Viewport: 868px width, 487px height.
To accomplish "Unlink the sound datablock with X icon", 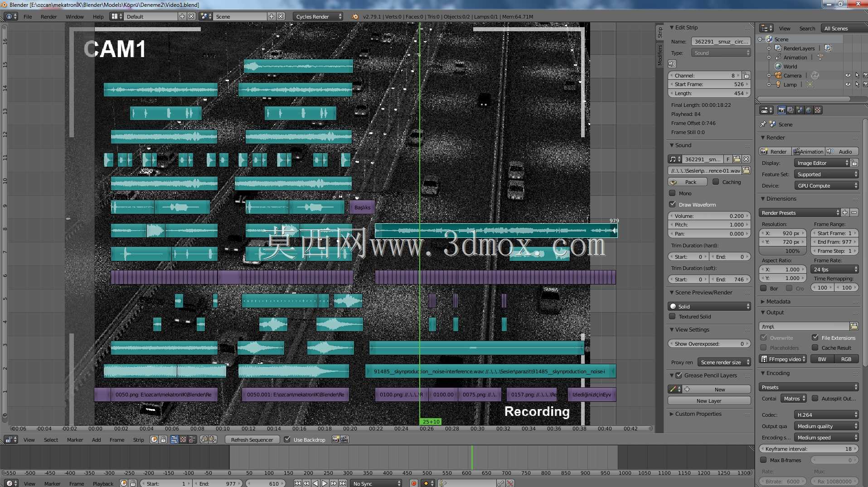I will click(x=746, y=159).
